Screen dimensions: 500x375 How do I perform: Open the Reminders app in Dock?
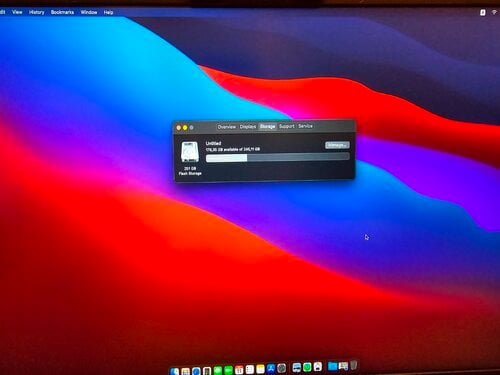click(x=250, y=369)
